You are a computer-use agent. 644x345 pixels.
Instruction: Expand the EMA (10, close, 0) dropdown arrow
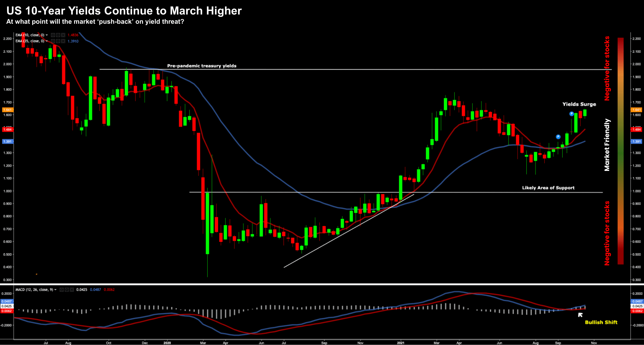(47, 35)
